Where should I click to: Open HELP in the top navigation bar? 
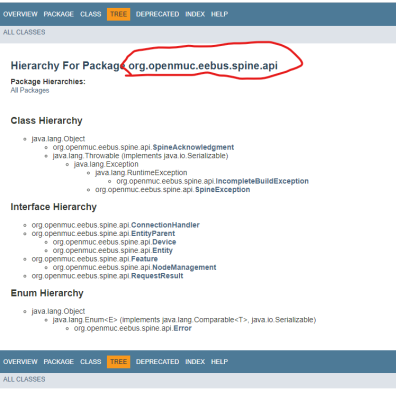pyautogui.click(x=219, y=14)
